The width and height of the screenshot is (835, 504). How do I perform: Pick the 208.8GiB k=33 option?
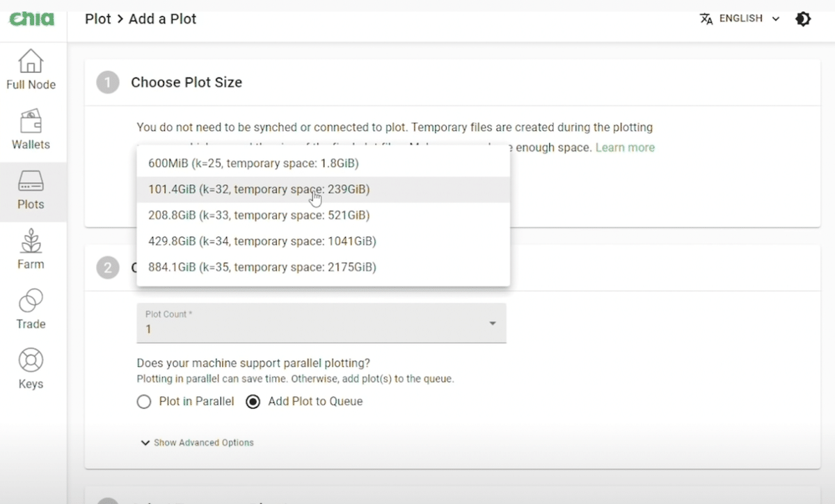pos(258,216)
